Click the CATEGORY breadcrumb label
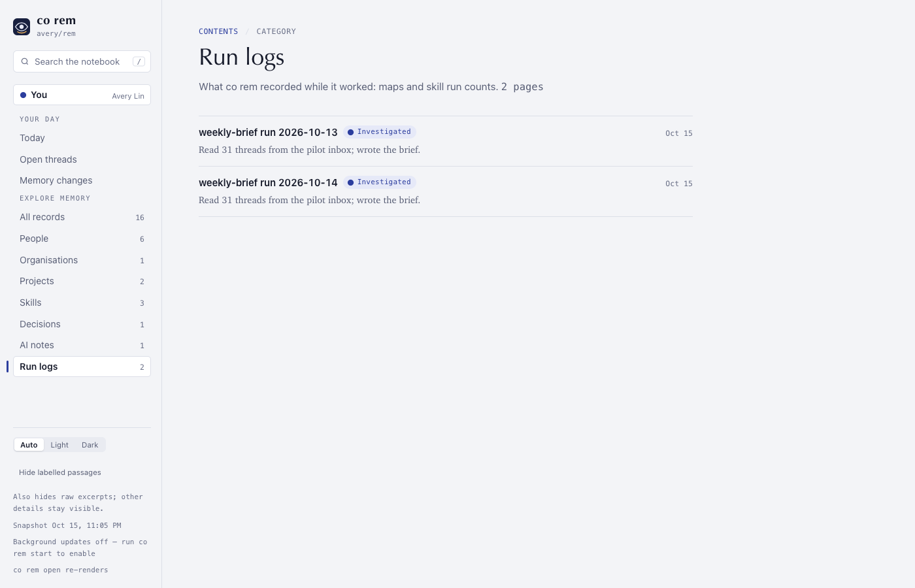The image size is (915, 588). (x=276, y=31)
